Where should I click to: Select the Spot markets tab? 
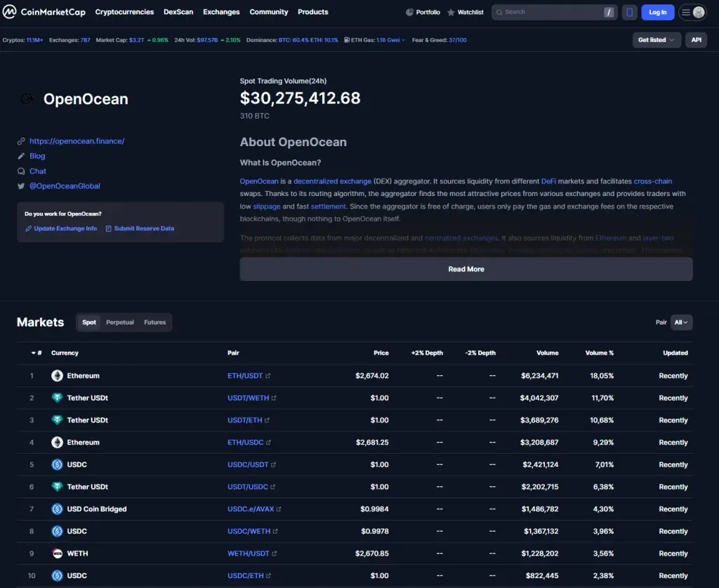pyautogui.click(x=89, y=322)
